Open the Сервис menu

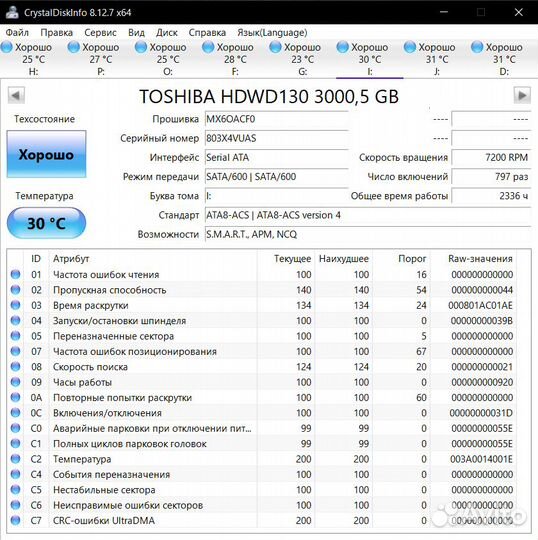point(100,33)
